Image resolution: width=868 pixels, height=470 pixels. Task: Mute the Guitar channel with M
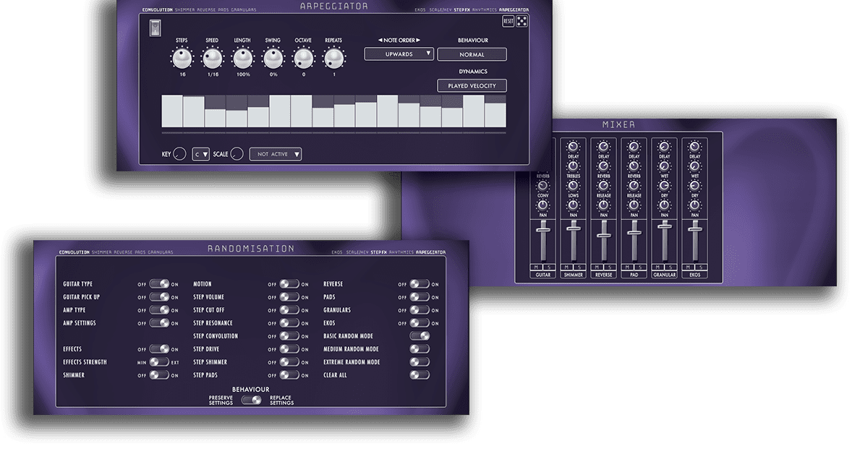pos(536,268)
